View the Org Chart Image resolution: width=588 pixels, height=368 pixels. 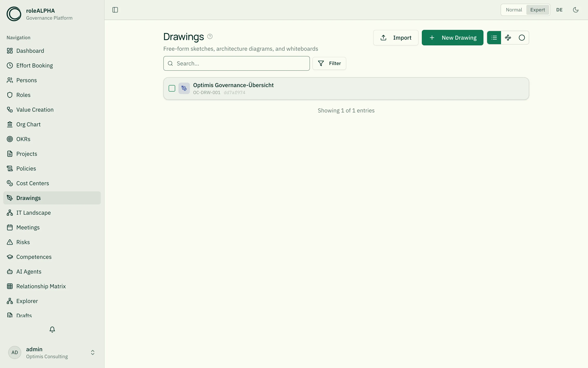click(x=52, y=124)
